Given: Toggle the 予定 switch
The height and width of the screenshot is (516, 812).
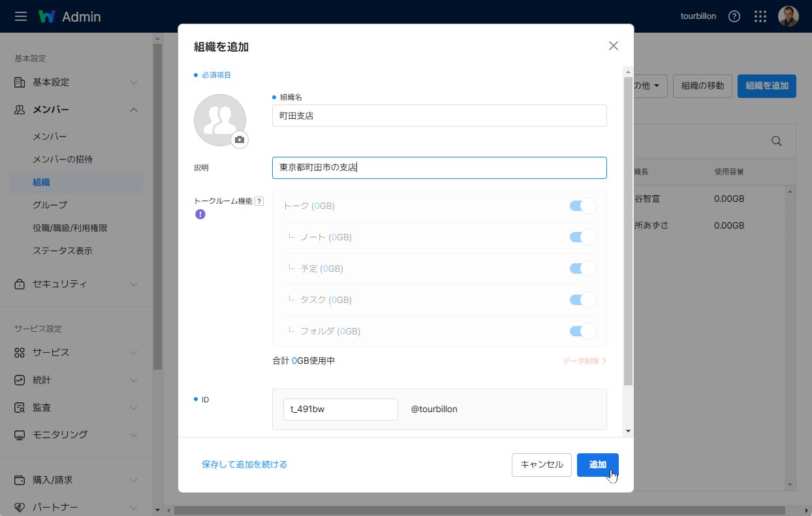Looking at the screenshot, I should (x=583, y=268).
